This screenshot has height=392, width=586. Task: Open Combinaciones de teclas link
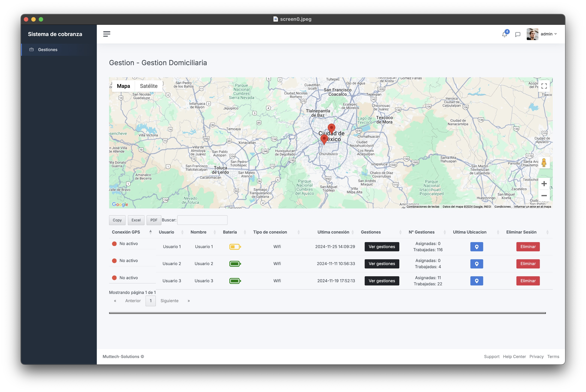[x=423, y=206]
